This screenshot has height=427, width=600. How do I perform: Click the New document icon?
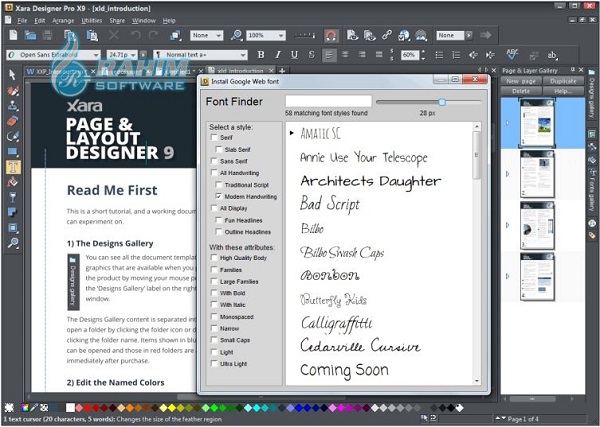13,35
